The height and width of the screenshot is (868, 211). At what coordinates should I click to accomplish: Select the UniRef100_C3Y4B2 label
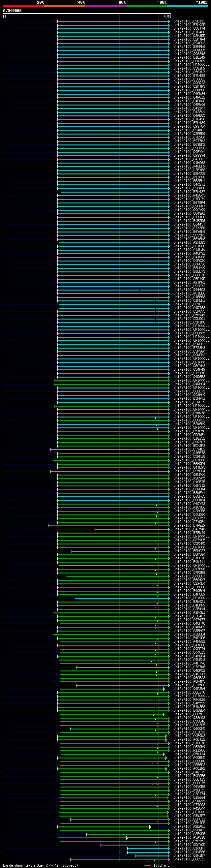click(190, 449)
